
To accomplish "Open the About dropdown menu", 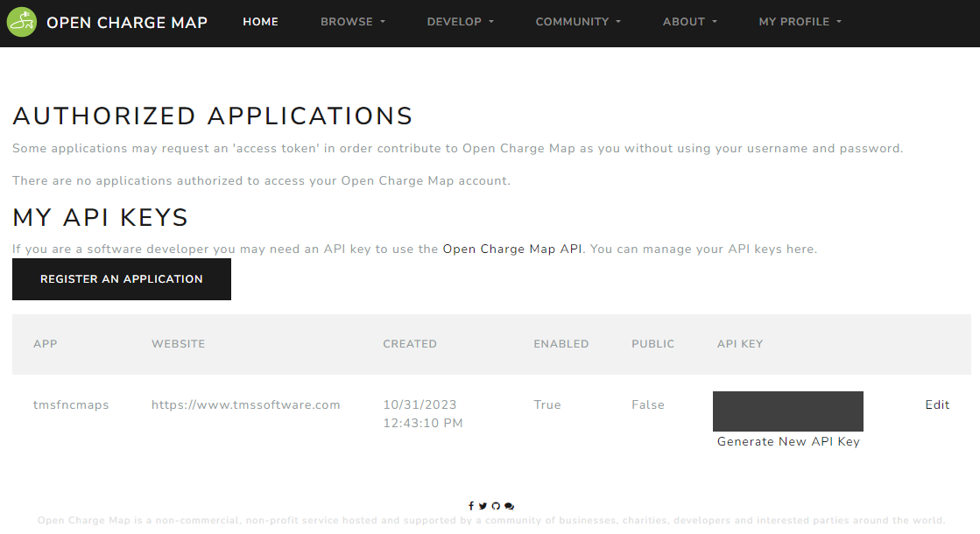I will 690,22.
